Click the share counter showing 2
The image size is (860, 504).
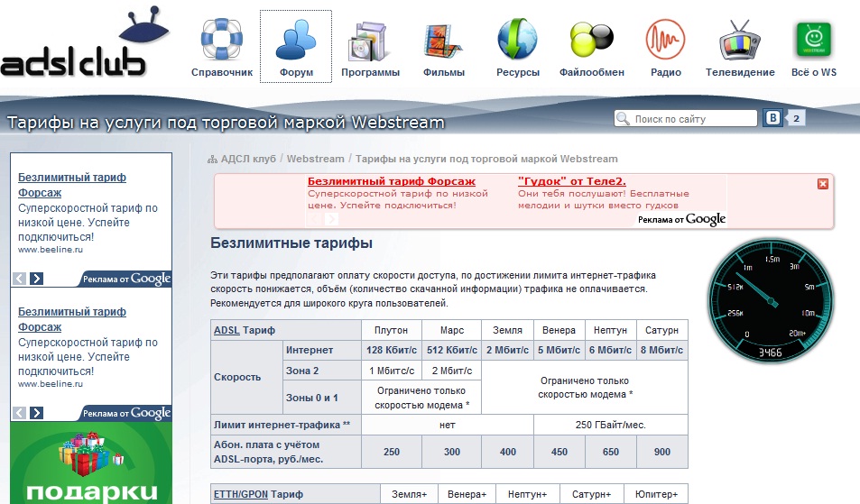coord(796,118)
